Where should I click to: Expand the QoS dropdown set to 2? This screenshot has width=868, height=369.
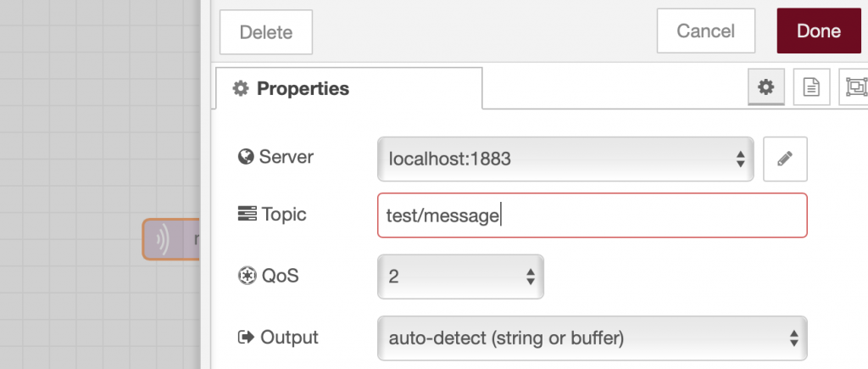(460, 277)
